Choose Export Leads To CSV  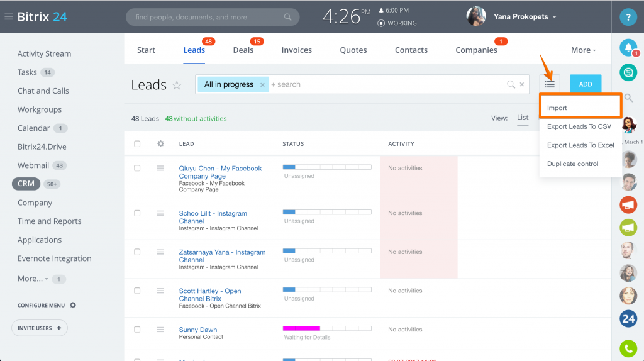click(579, 126)
